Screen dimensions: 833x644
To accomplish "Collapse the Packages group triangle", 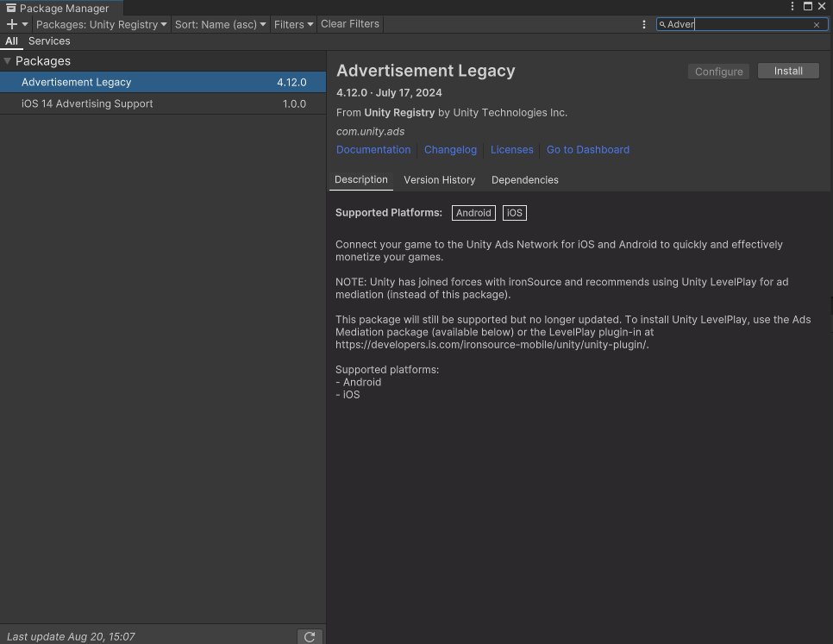I will 8,61.
